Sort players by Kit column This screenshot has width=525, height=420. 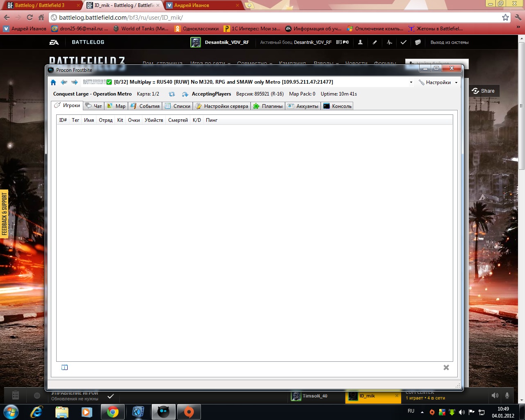tap(120, 120)
